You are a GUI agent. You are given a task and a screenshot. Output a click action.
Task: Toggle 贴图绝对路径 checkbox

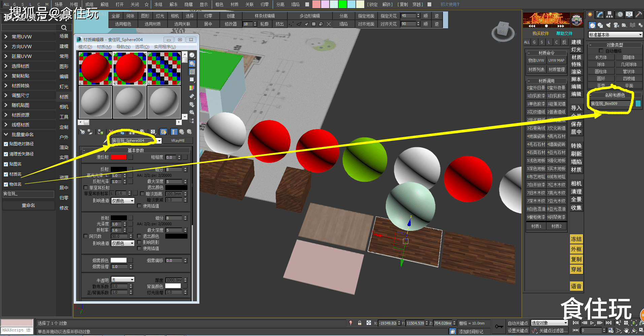[x=6, y=144]
